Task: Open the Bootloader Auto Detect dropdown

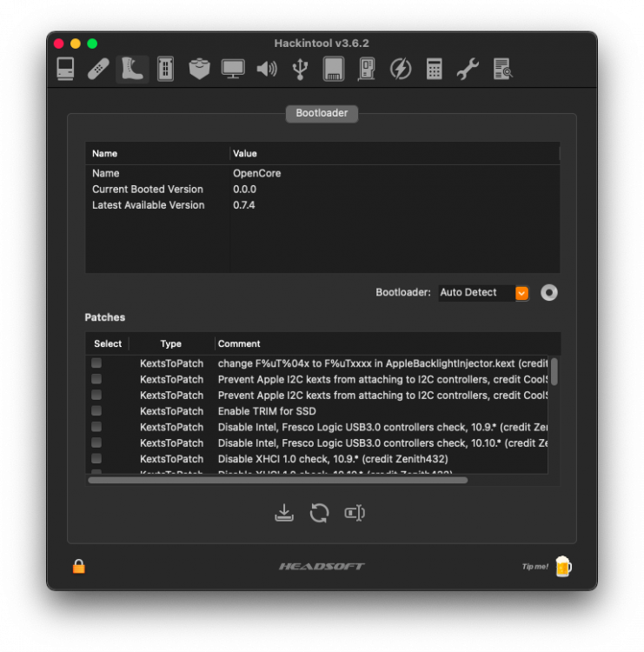Action: tap(483, 293)
